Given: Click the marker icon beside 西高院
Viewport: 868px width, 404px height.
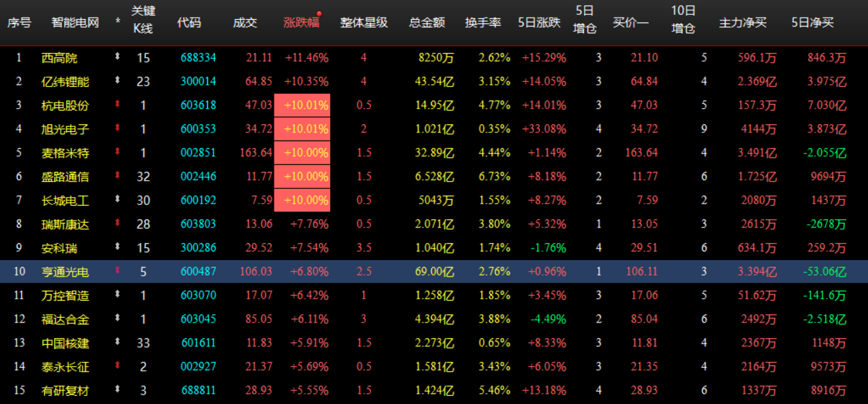Looking at the screenshot, I should tap(117, 58).
